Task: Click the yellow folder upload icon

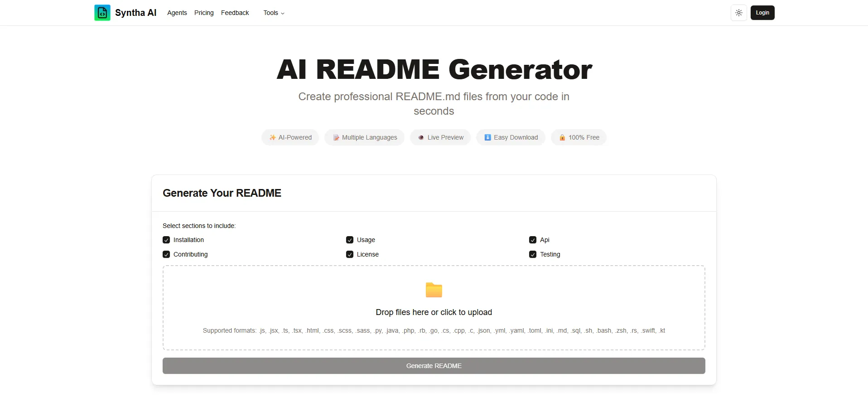Action: (434, 290)
